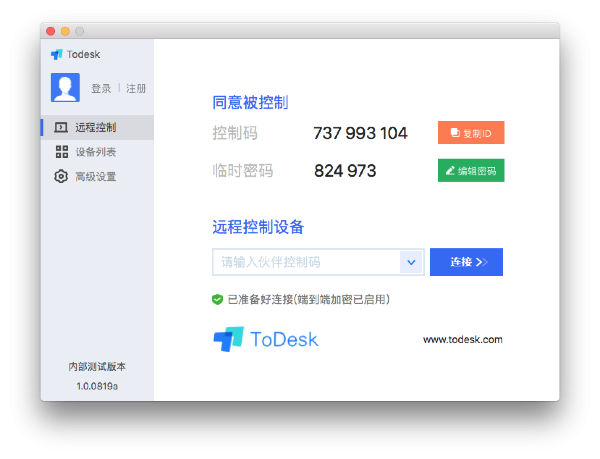Select the 远程控制 tab in sidebar

pos(96,127)
